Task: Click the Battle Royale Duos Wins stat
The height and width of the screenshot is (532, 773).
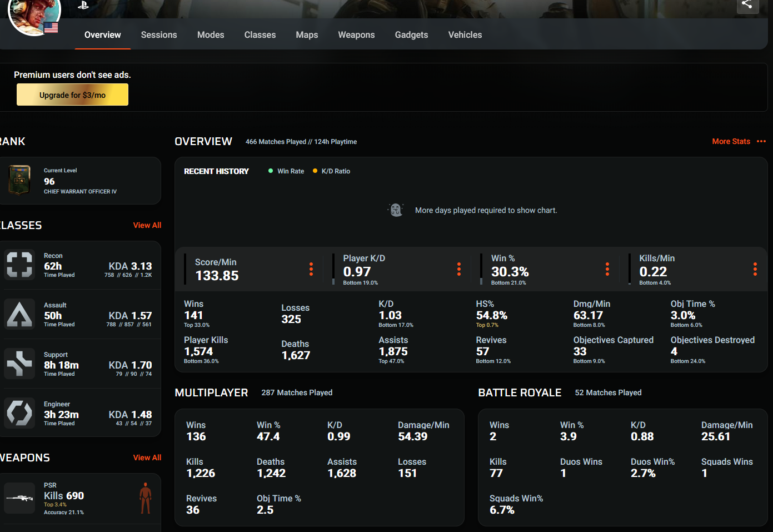Action: click(581, 468)
